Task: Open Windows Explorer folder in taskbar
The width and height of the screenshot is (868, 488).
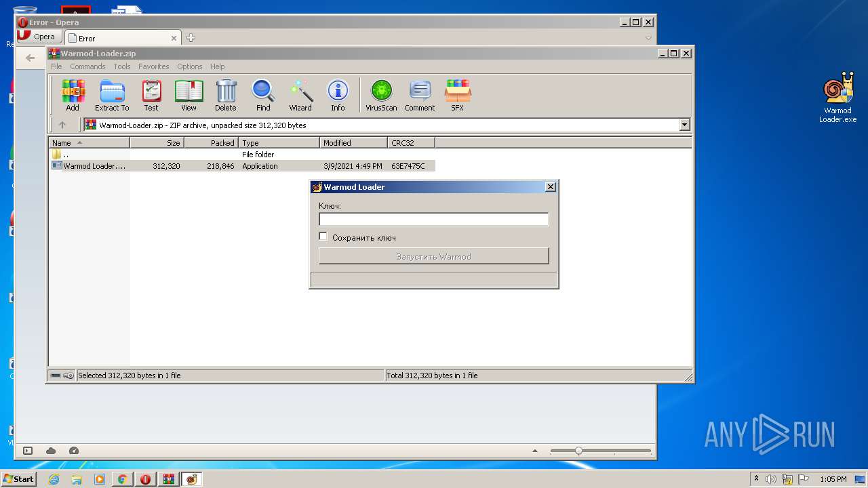Action: (x=77, y=479)
